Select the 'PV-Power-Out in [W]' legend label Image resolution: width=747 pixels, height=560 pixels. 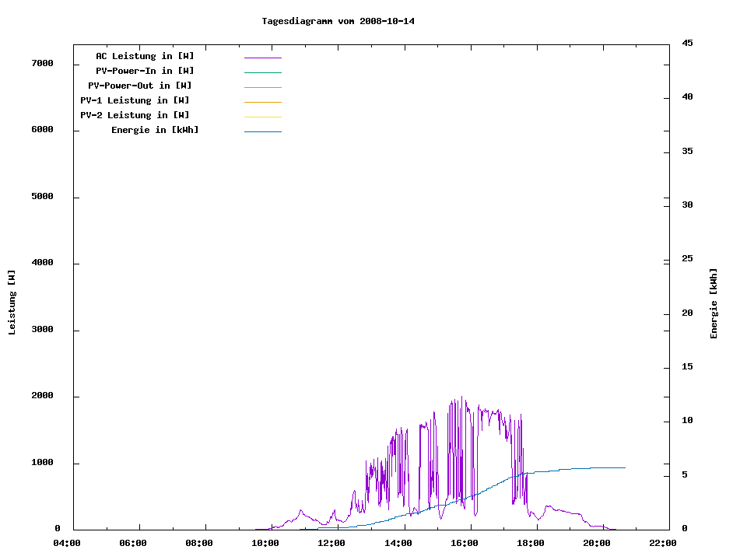click(x=140, y=86)
